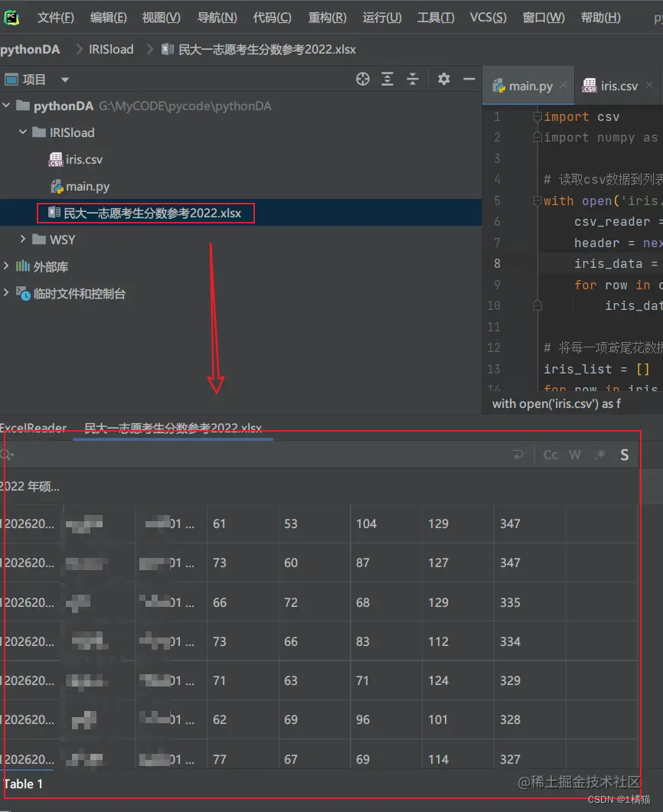The height and width of the screenshot is (812, 663).
Task: Open the 工具(T) menu
Action: [436, 18]
